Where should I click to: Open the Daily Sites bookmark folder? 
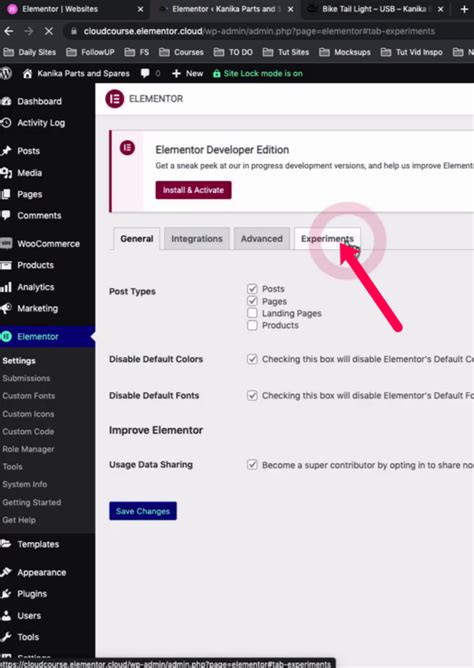pyautogui.click(x=30, y=52)
